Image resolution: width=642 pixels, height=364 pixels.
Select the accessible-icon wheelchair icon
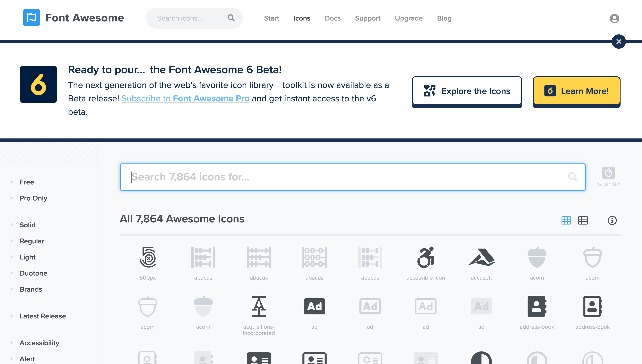(x=425, y=257)
